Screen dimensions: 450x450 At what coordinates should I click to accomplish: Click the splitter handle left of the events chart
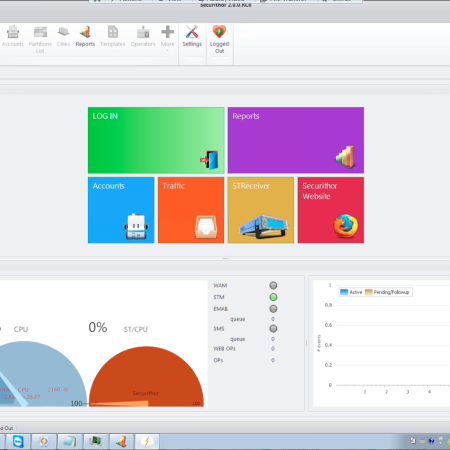coord(306,343)
